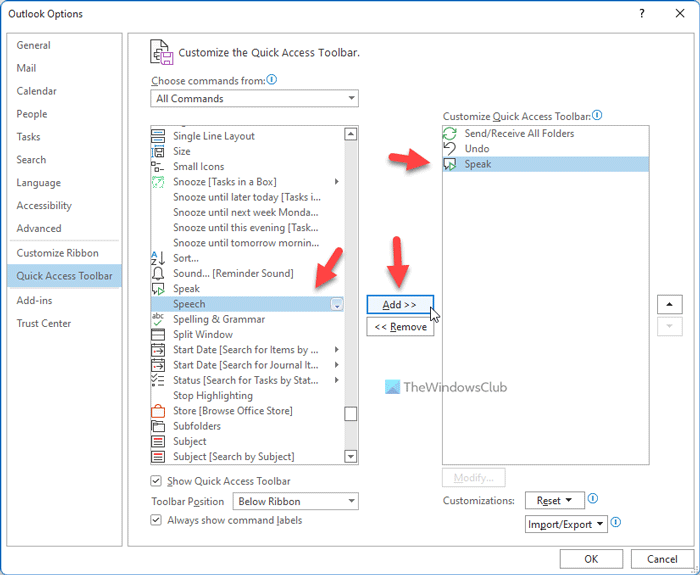Select Stop Highlighting in the commands list
Image resolution: width=700 pixels, height=575 pixels.
[x=247, y=396]
